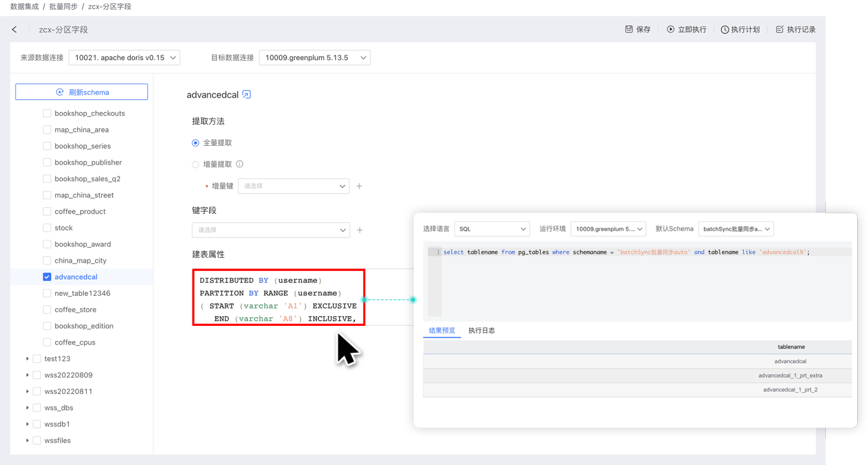Open the 默认Schema dropdown
This screenshot has width=868, height=465.
click(736, 229)
